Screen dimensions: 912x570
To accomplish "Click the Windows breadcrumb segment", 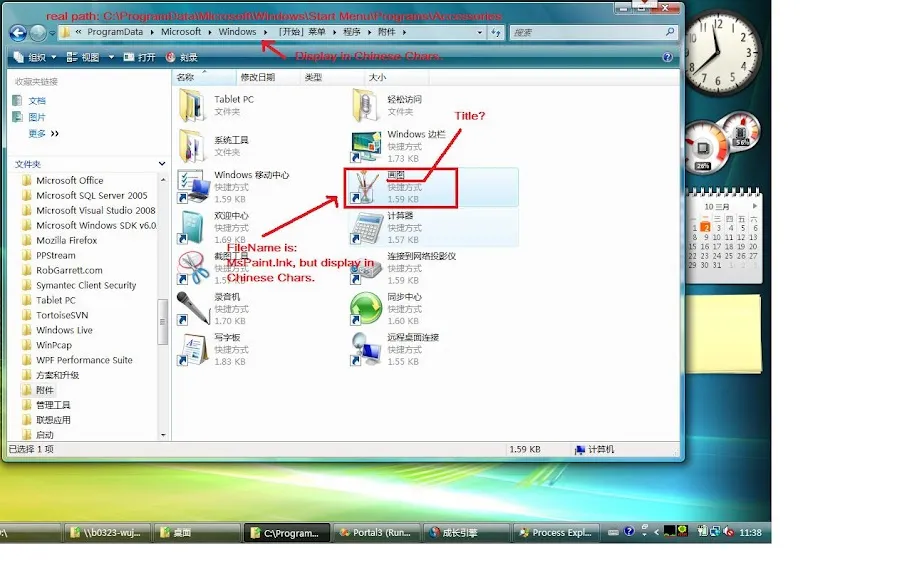I will (237, 32).
